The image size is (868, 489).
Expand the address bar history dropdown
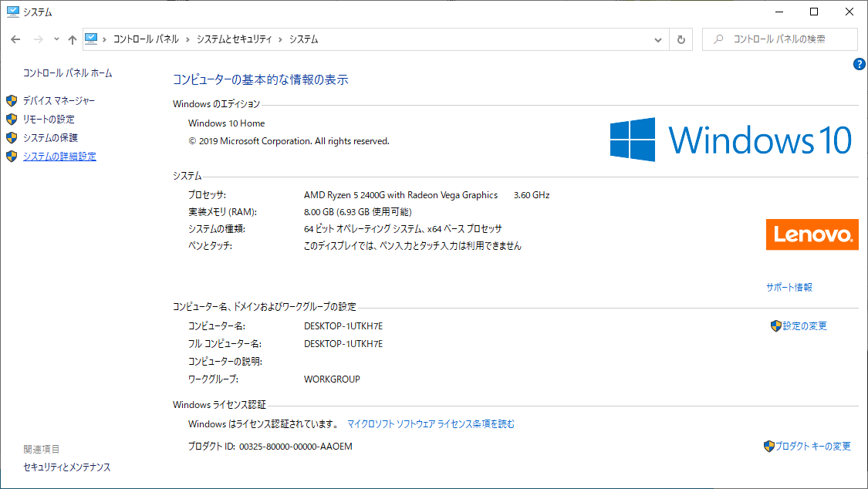click(657, 39)
